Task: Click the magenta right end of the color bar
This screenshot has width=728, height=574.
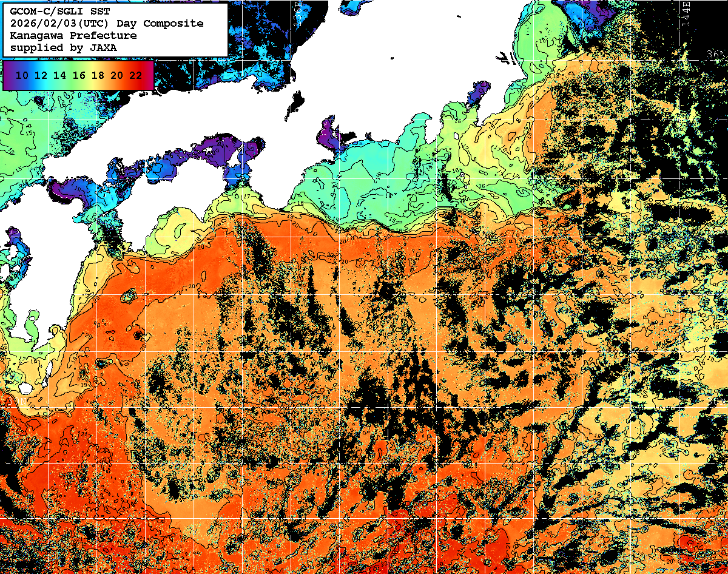Action: (149, 75)
